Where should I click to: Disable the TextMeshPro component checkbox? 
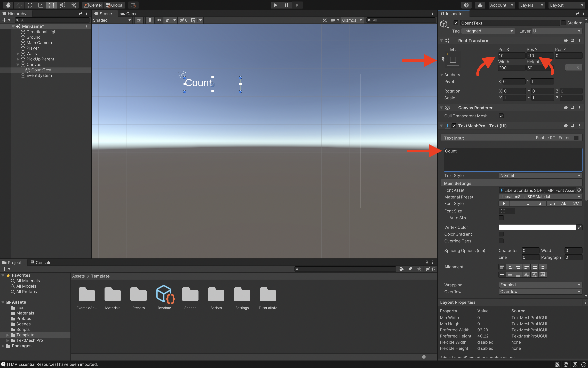(x=454, y=126)
